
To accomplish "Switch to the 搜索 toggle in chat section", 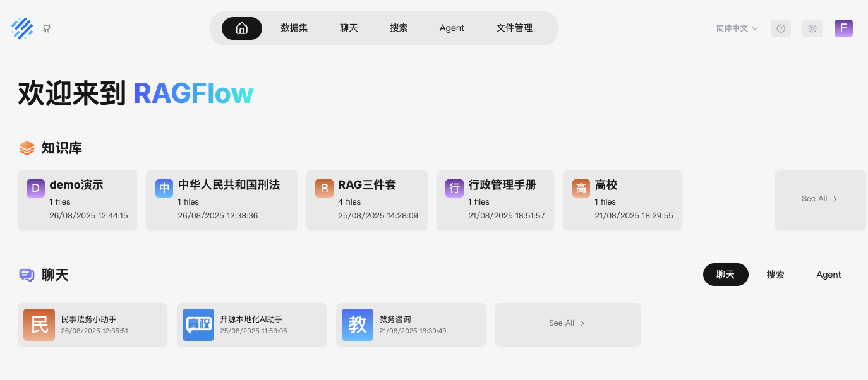I will pyautogui.click(x=775, y=275).
